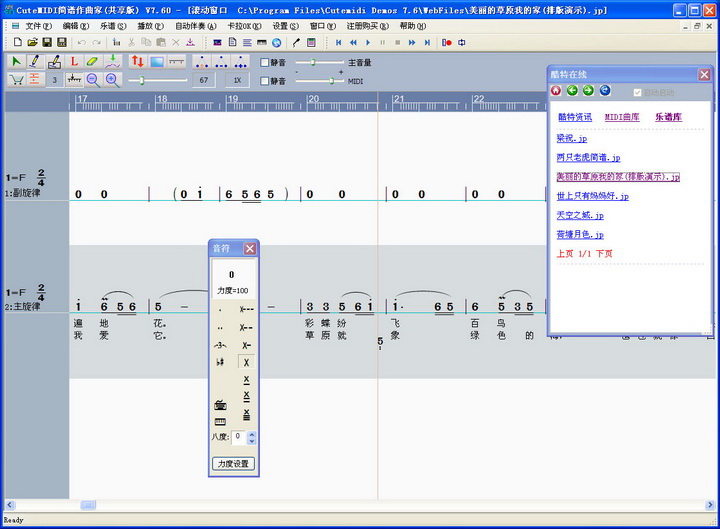Click the 力度设置 button
This screenshot has height=529, width=720.
point(234,464)
